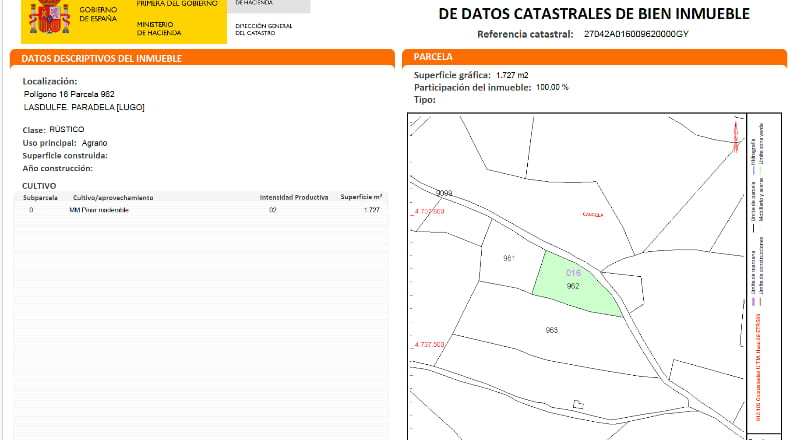Click the 'GOBIERNO DE ESPAÑA' text
This screenshot has height=440, width=790.
coord(98,14)
